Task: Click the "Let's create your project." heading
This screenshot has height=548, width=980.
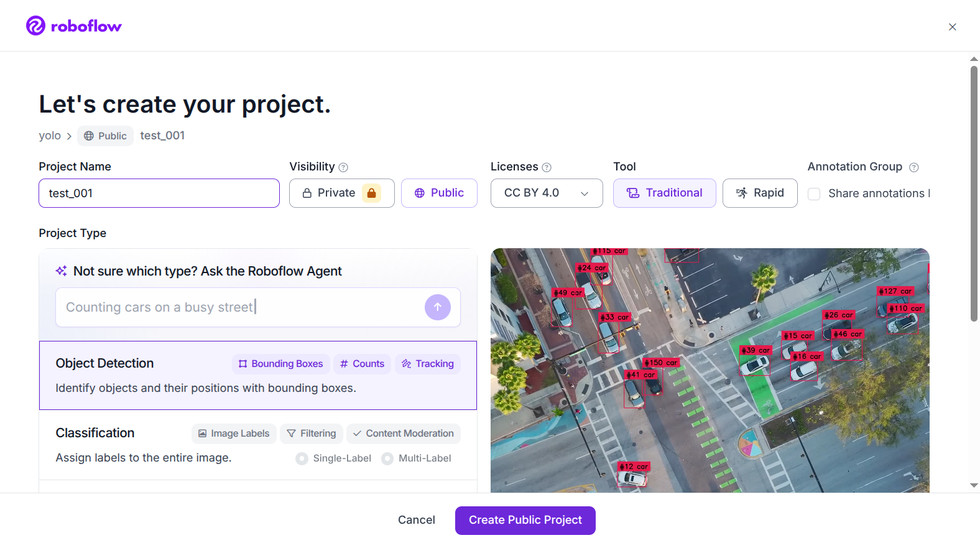Action: 185,104
